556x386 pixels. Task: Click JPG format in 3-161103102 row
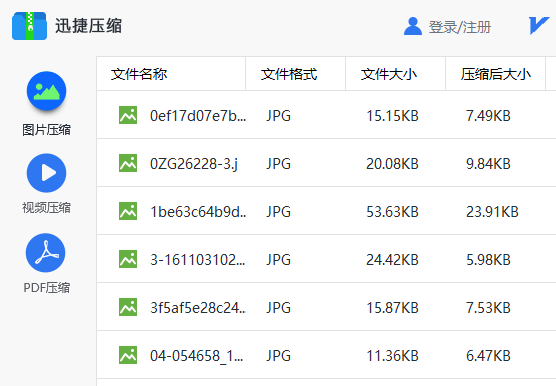(x=278, y=260)
